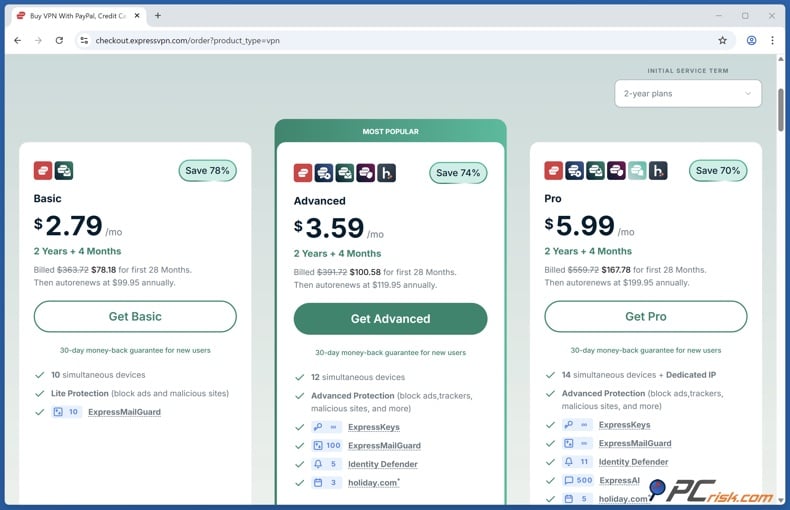Click the Save 70% badge
Viewport: 790px width, 510px height.
pos(718,170)
